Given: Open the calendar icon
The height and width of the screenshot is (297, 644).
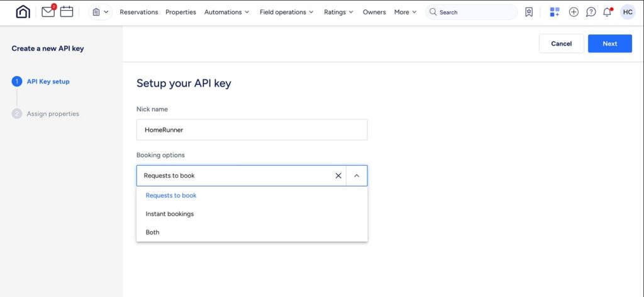Looking at the screenshot, I should (67, 12).
